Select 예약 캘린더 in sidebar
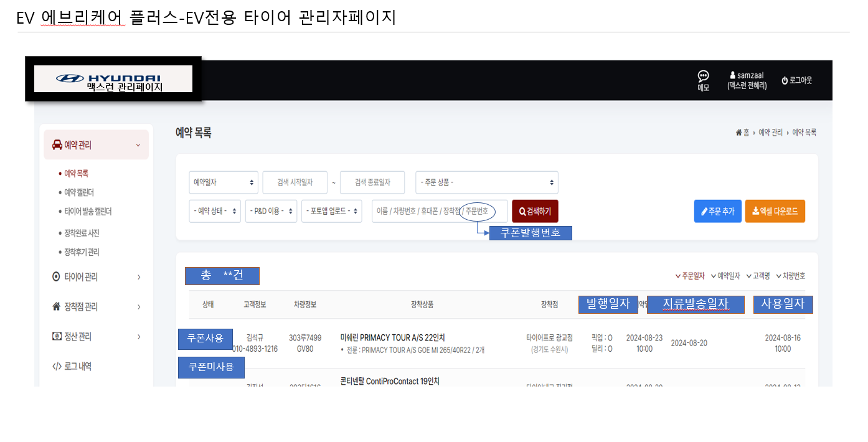Screen dimensions: 868x442 pyautogui.click(x=79, y=192)
